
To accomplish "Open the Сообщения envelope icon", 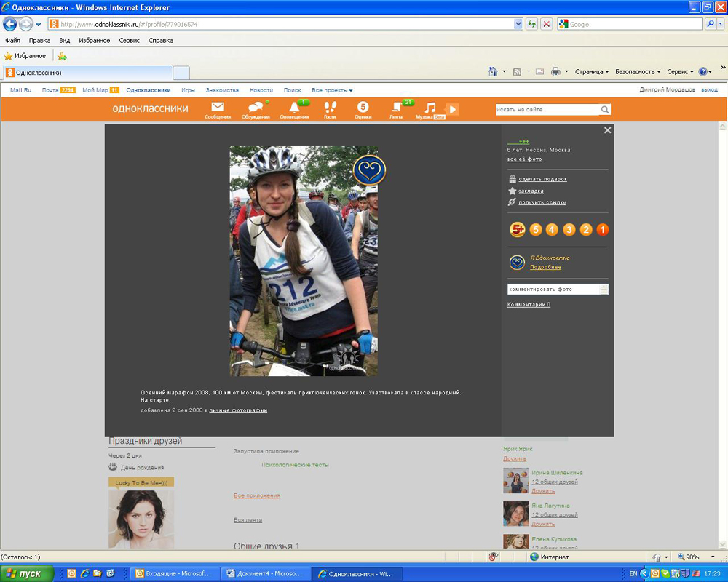I will tap(217, 108).
